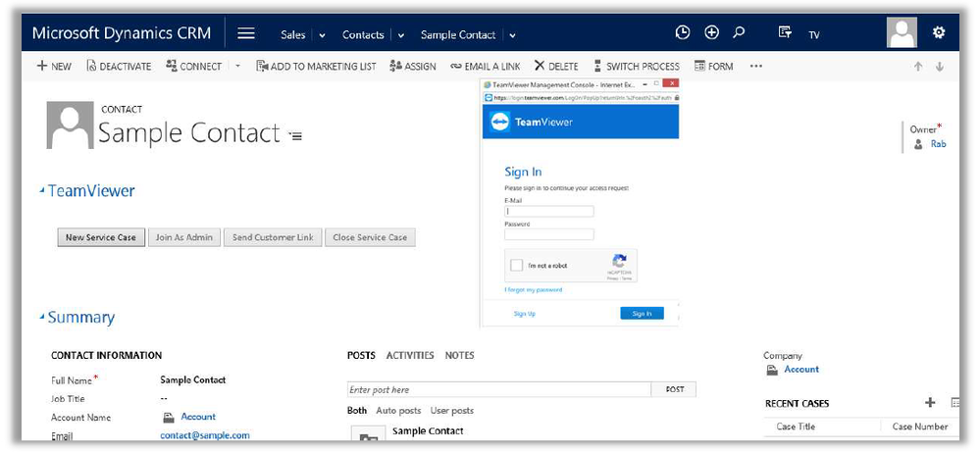Click the Enter post here field
This screenshot has height=453, width=980.
(x=499, y=390)
